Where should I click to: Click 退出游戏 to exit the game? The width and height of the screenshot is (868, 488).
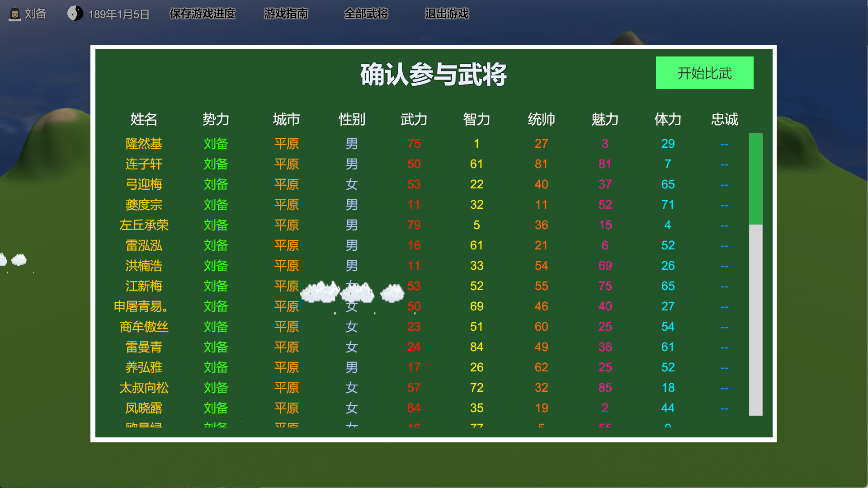point(447,14)
